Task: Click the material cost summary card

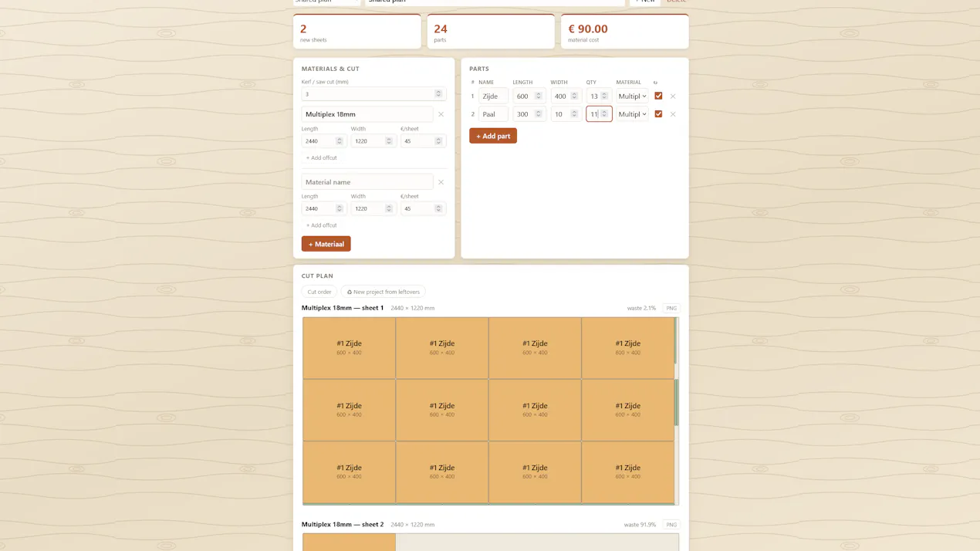Action: [x=625, y=32]
